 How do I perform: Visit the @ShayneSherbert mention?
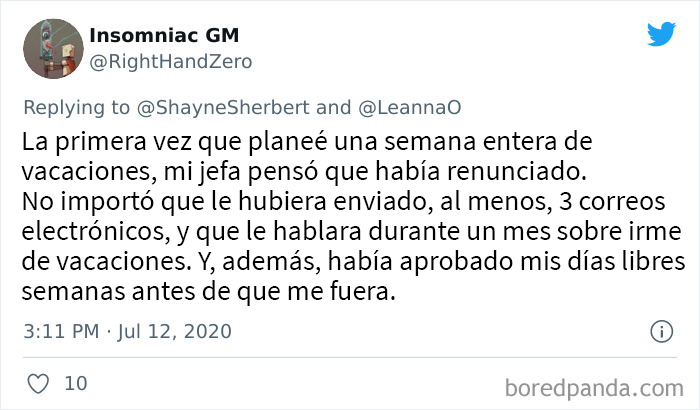[223, 108]
